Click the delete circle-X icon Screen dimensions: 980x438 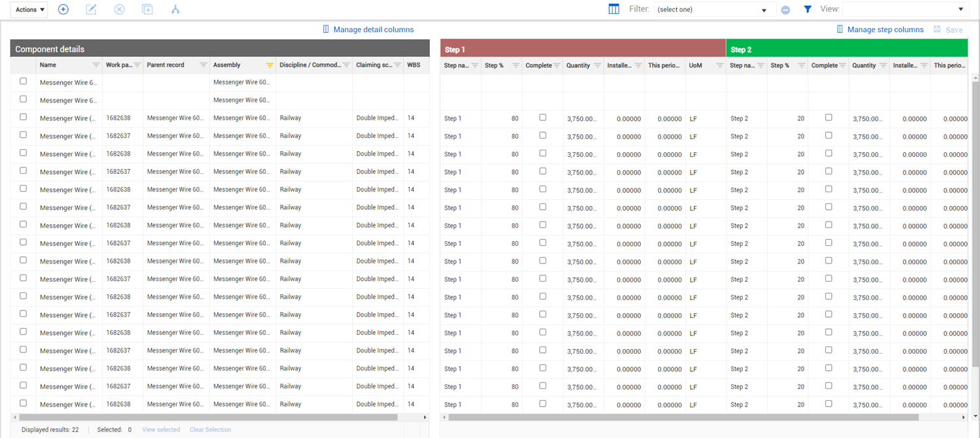point(119,9)
